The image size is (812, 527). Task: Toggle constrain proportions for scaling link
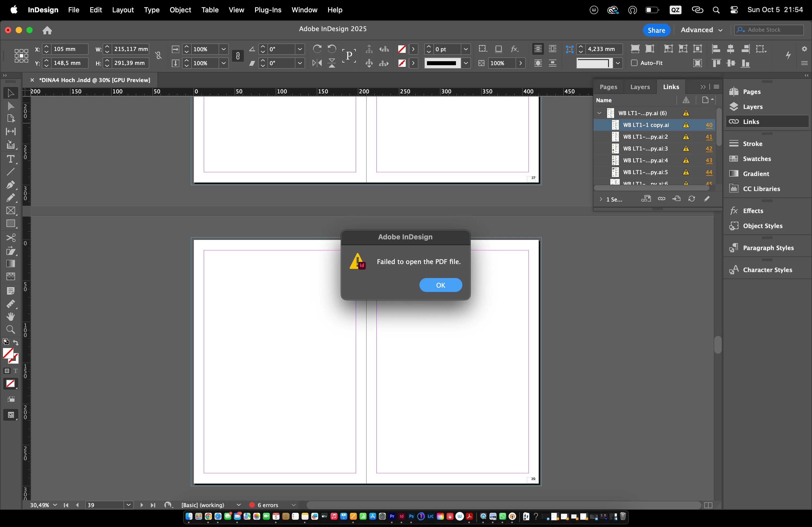coord(238,56)
